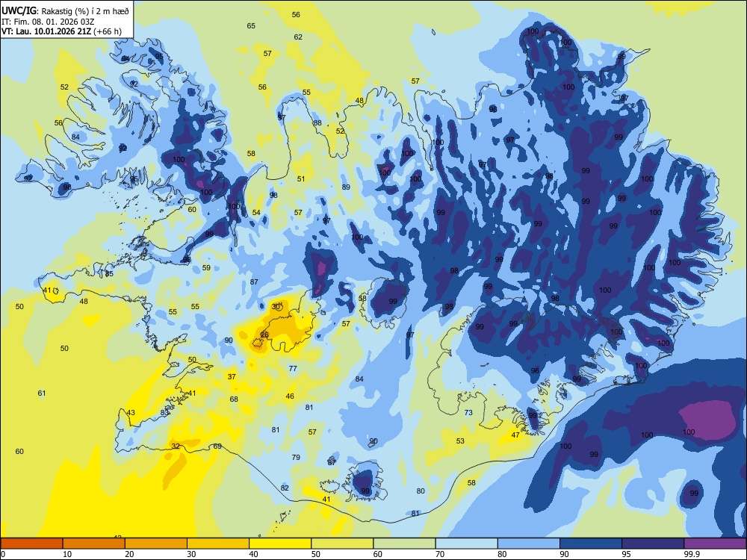Click the humidity value '65' on map

point(251,25)
